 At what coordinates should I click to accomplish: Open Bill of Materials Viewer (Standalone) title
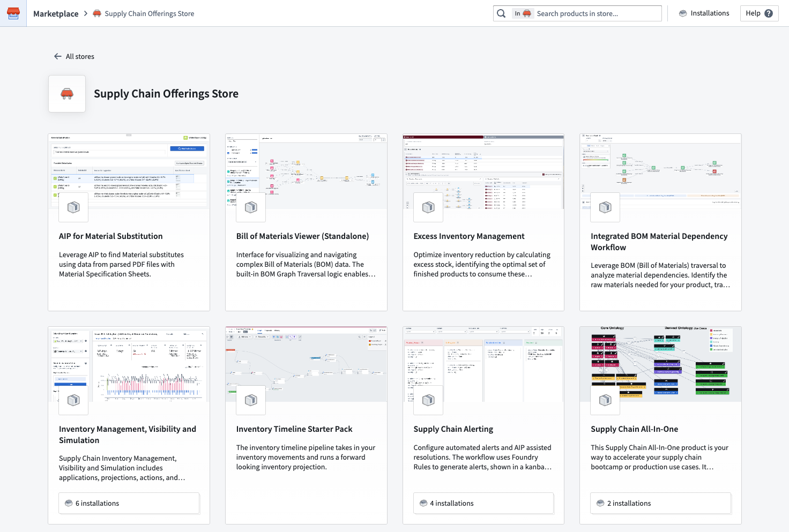[302, 236]
